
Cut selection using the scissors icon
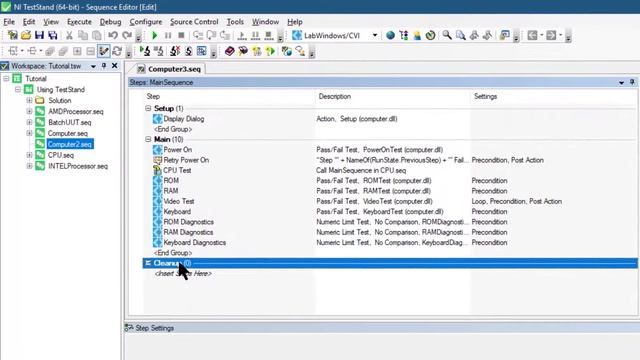(69, 36)
